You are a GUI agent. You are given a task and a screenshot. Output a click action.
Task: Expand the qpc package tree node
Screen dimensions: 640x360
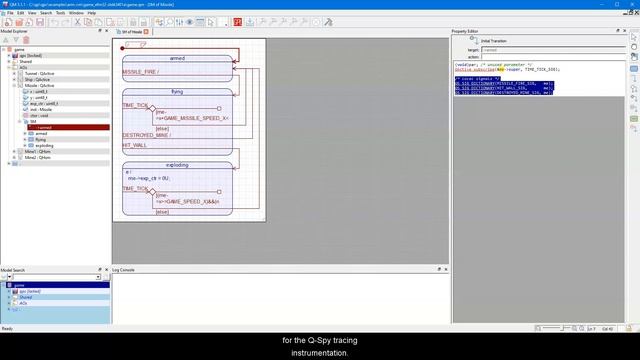click(x=9, y=56)
